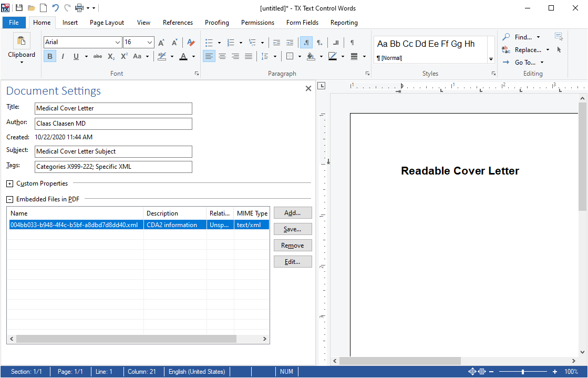Click the Add... button
This screenshot has width=588, height=378.
(x=293, y=213)
